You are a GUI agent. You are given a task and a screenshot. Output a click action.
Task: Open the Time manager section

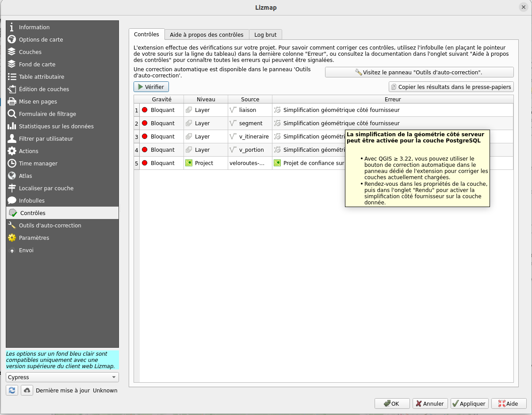tap(62, 163)
